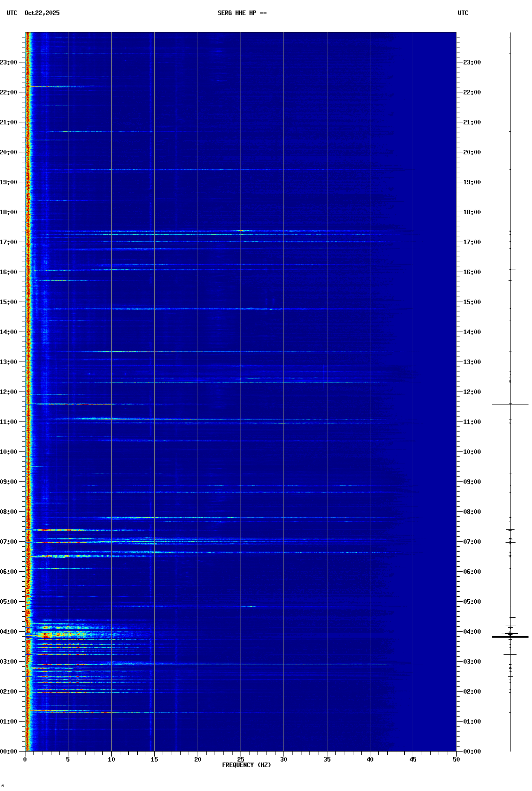Click the largest seismogram spike just below 04:00

pos(510,637)
